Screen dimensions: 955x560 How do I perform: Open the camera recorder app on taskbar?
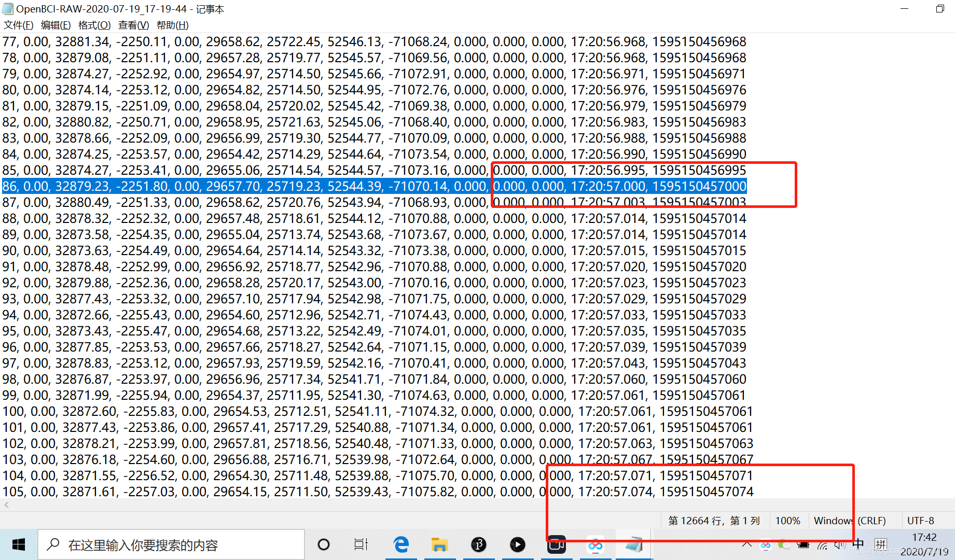point(557,544)
